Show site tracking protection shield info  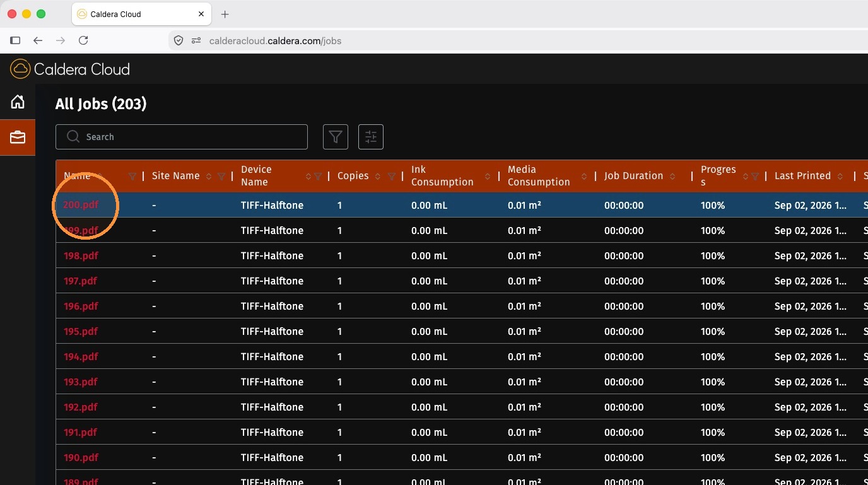179,40
